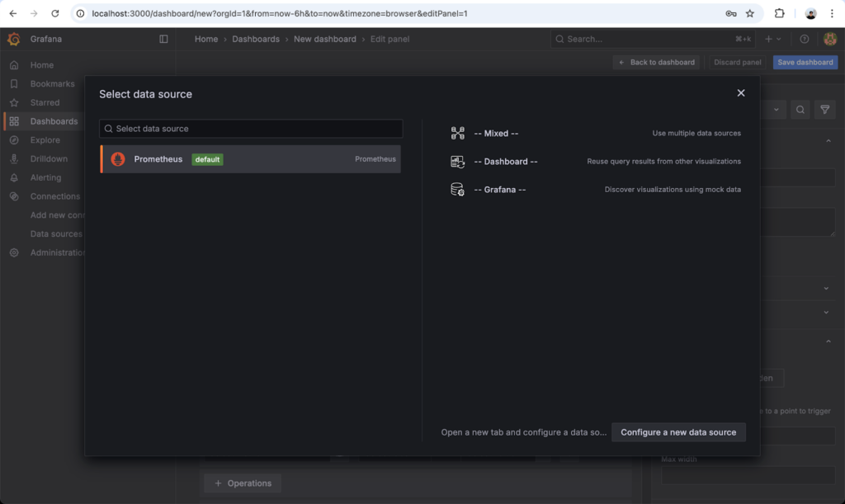Click the Grafana logo in header
The image size is (845, 504).
point(13,39)
